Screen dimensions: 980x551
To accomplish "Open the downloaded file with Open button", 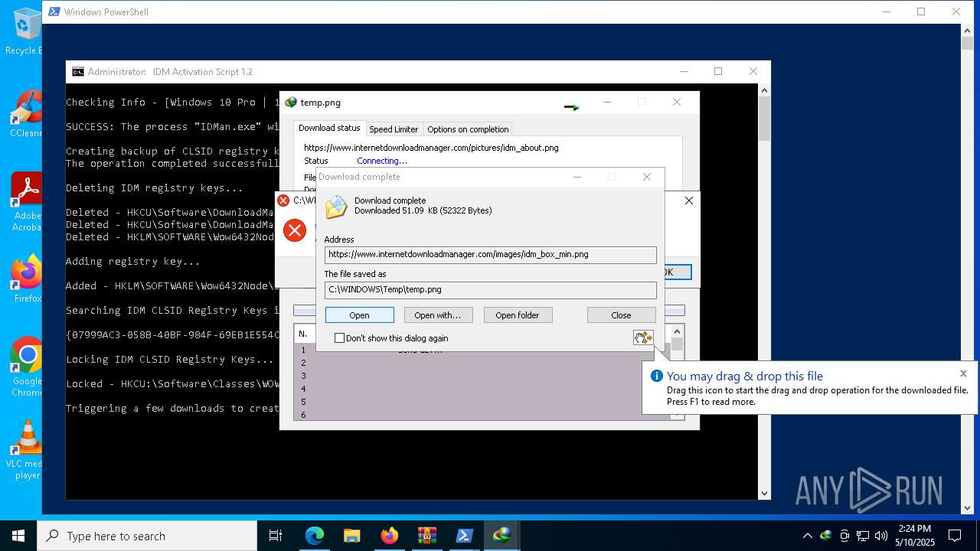I will (359, 315).
